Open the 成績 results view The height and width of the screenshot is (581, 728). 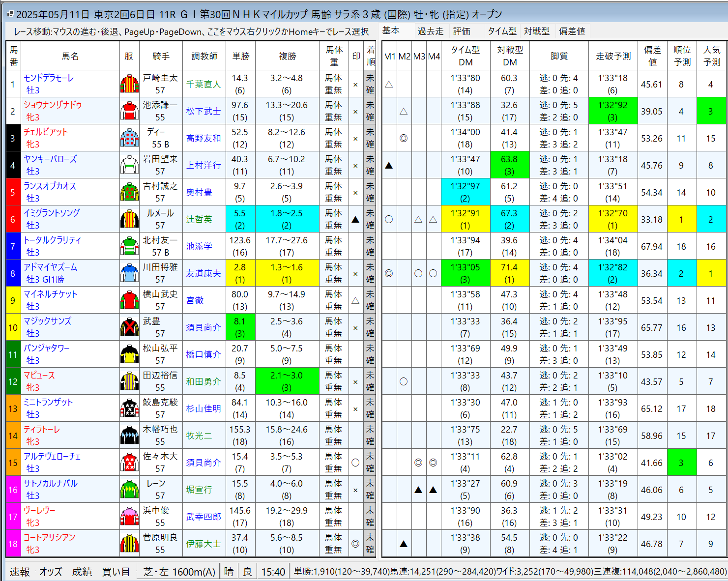click(x=82, y=572)
